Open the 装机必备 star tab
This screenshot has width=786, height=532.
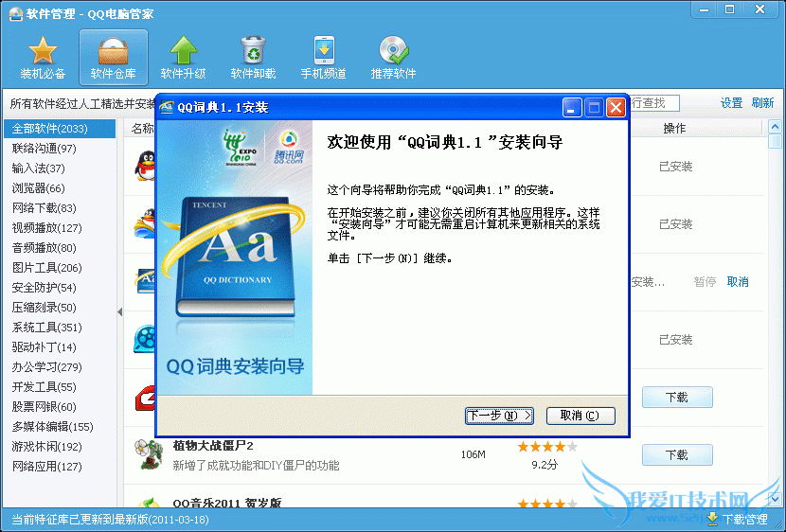[43, 57]
